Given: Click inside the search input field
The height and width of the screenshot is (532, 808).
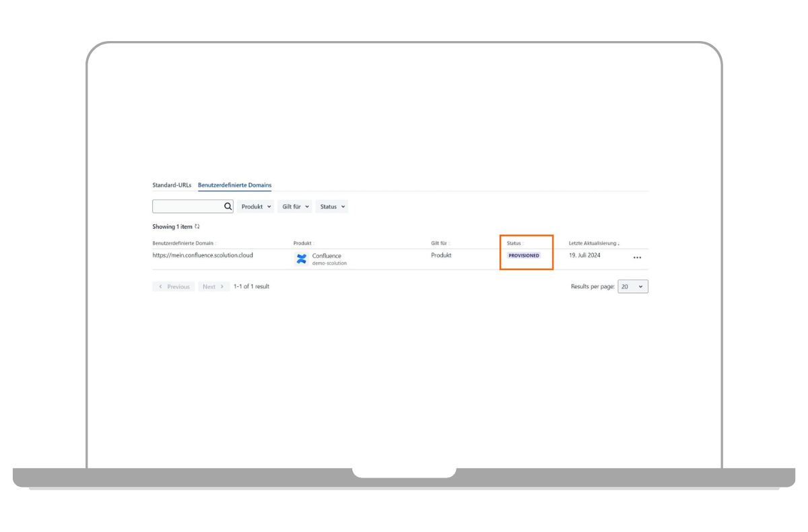Looking at the screenshot, I should click(189, 206).
